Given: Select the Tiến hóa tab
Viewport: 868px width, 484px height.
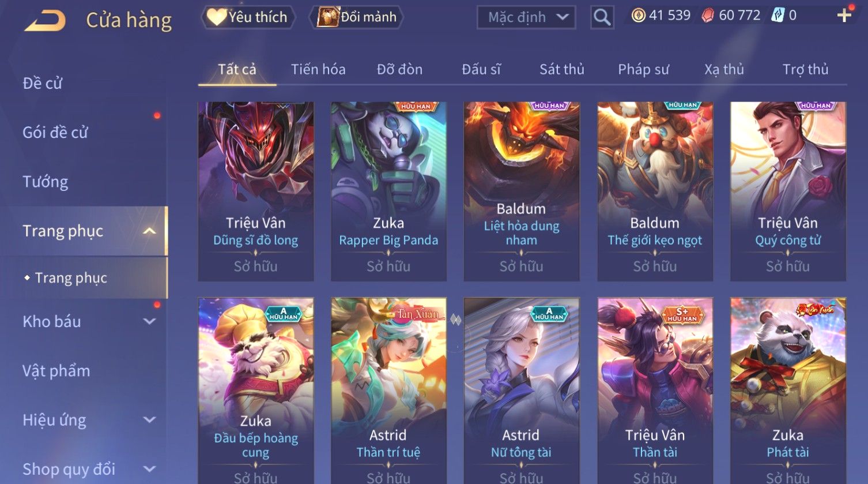Looking at the screenshot, I should [x=318, y=70].
